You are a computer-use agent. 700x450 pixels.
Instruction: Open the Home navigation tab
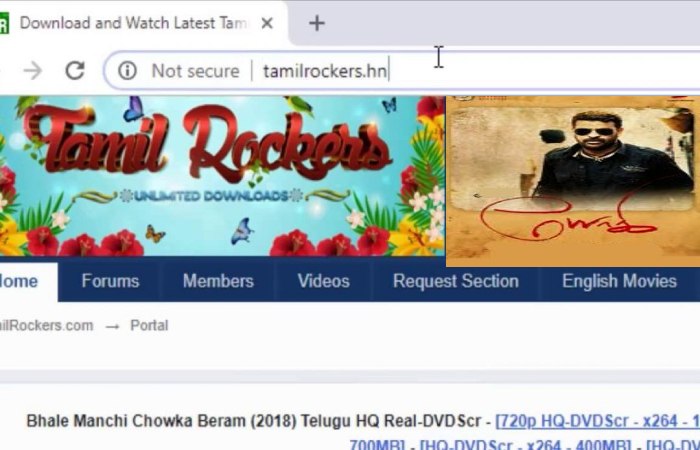pos(27,281)
